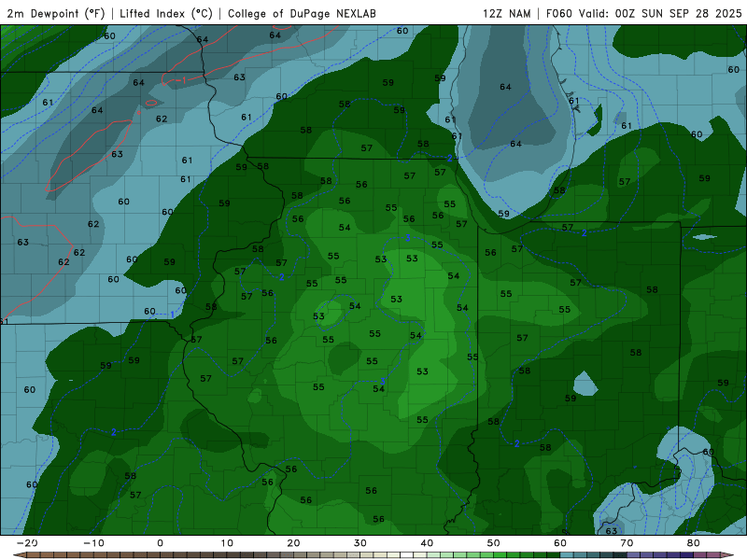Click the brown swatch below the -20 label
This screenshot has width=747, height=560.
(34, 555)
